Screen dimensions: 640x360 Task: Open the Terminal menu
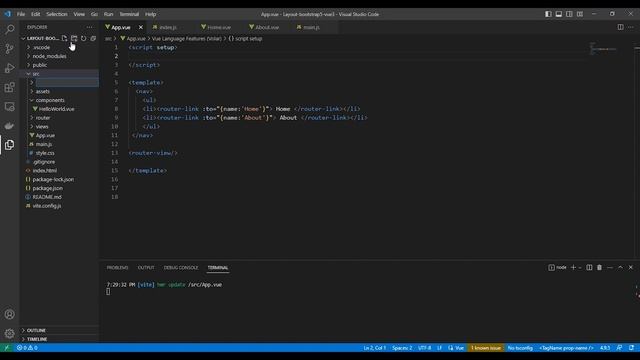click(129, 14)
